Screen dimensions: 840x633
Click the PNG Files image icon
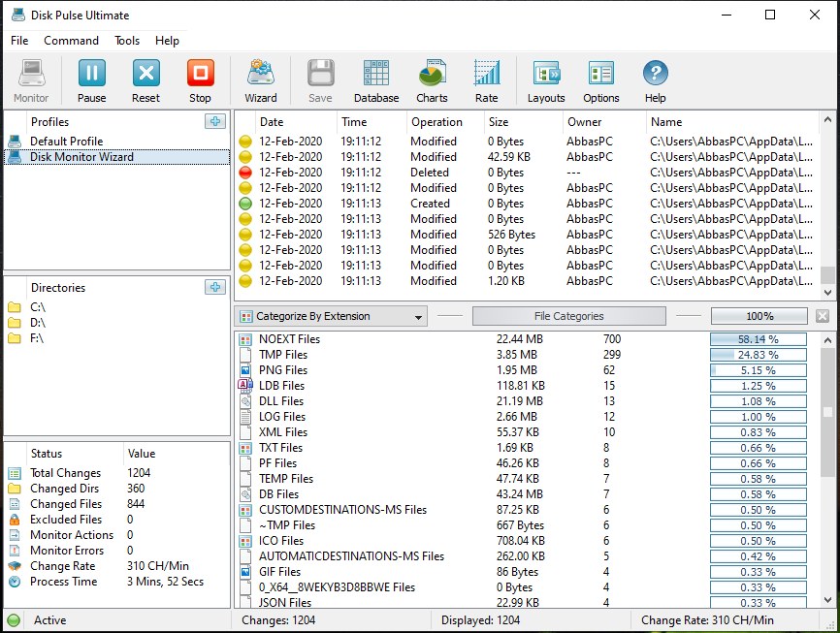click(245, 370)
